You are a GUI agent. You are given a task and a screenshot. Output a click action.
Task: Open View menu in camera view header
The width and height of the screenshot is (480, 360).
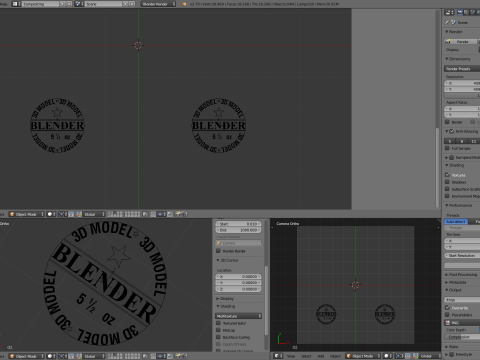point(291,356)
